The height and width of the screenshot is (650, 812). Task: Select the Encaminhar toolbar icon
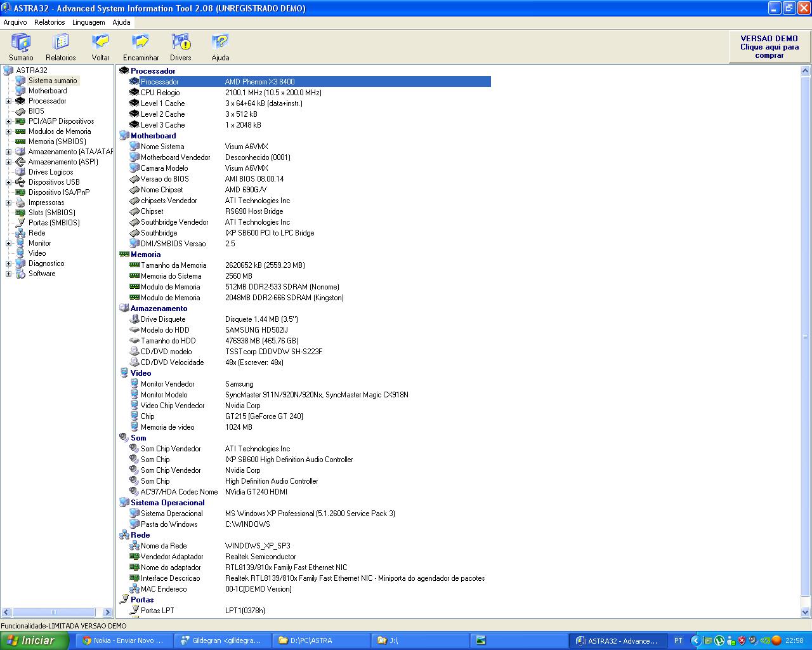(141, 48)
